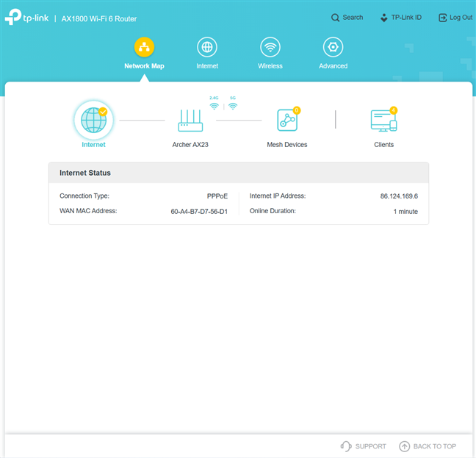
Task: Open the Internet settings globe icon in top navigation
Action: (207, 47)
